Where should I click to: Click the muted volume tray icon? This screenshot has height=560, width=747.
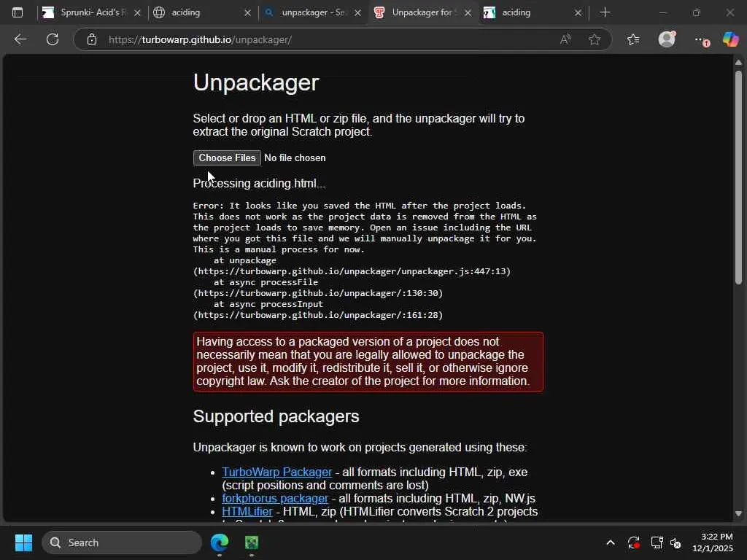point(676,542)
